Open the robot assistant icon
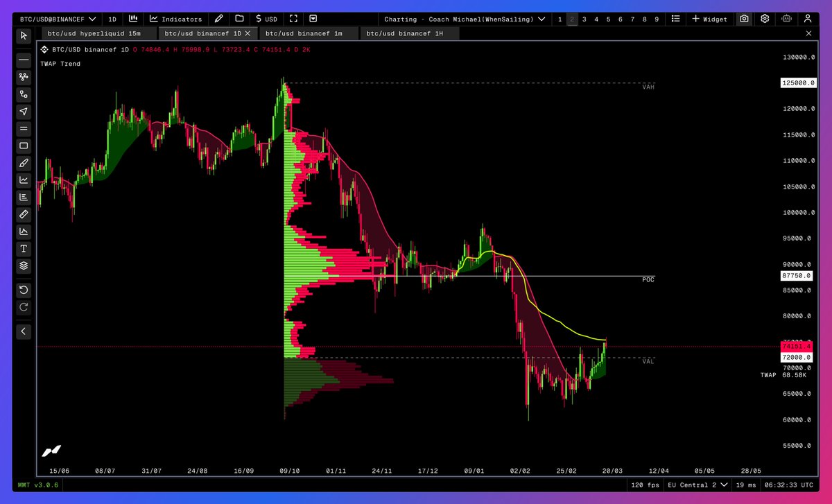Viewport: 832px width, 504px height. (786, 19)
